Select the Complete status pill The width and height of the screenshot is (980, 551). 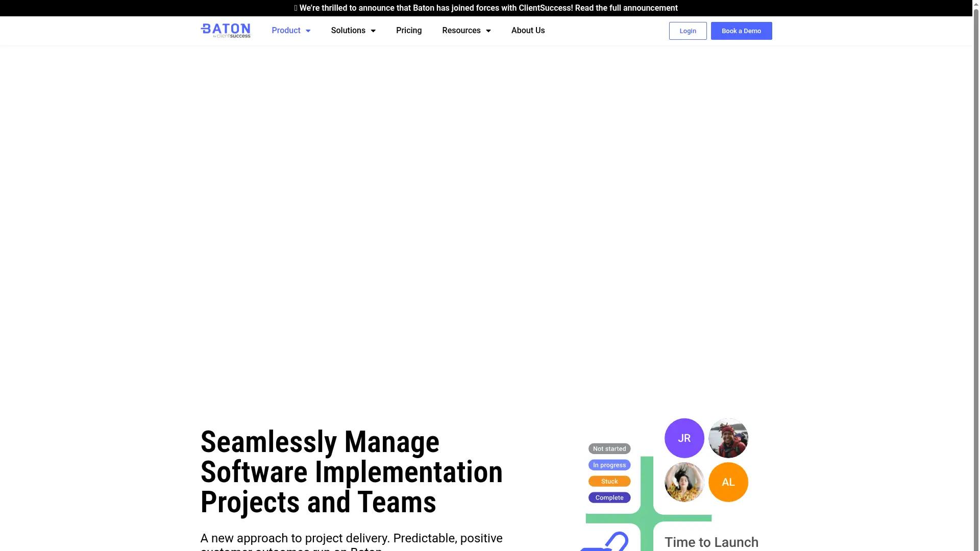point(609,497)
